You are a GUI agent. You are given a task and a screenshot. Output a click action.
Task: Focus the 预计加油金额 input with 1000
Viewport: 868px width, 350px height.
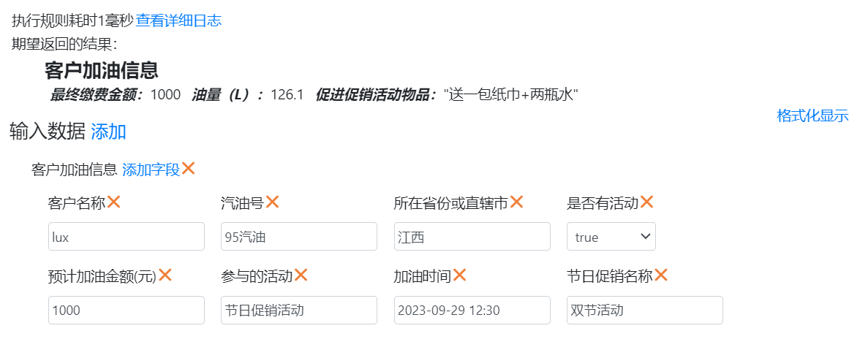pyautogui.click(x=127, y=310)
